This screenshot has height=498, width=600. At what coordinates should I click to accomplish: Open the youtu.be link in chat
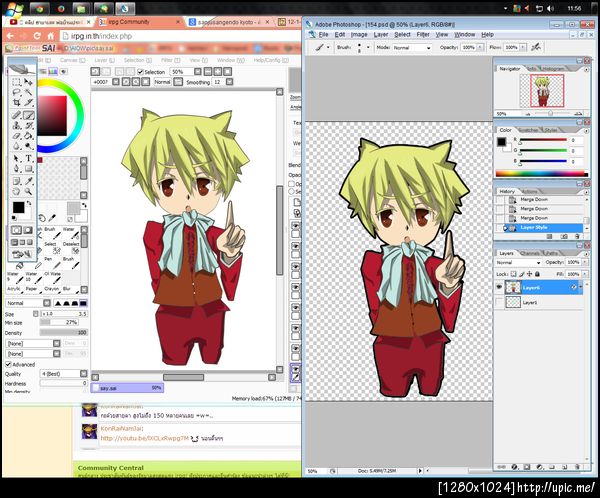(145, 438)
